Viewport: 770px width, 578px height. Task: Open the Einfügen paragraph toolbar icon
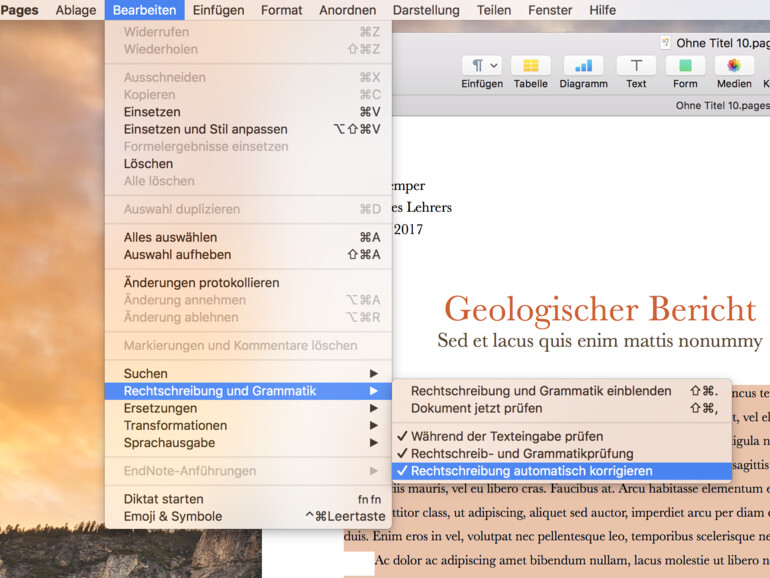click(482, 65)
